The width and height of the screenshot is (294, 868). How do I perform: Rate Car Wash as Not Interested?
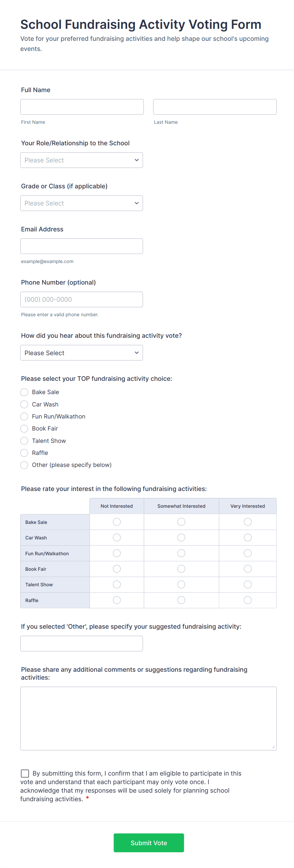click(116, 538)
